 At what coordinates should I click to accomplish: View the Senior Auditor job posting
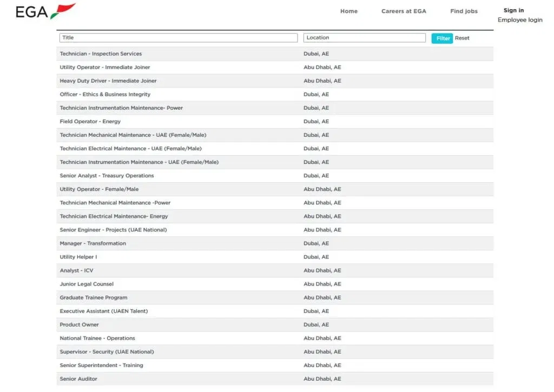point(78,379)
